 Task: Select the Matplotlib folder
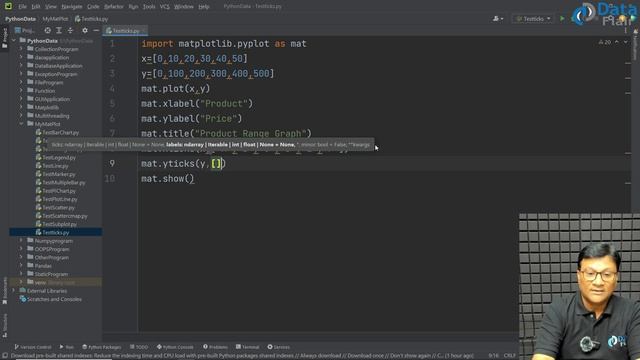[x=43, y=107]
